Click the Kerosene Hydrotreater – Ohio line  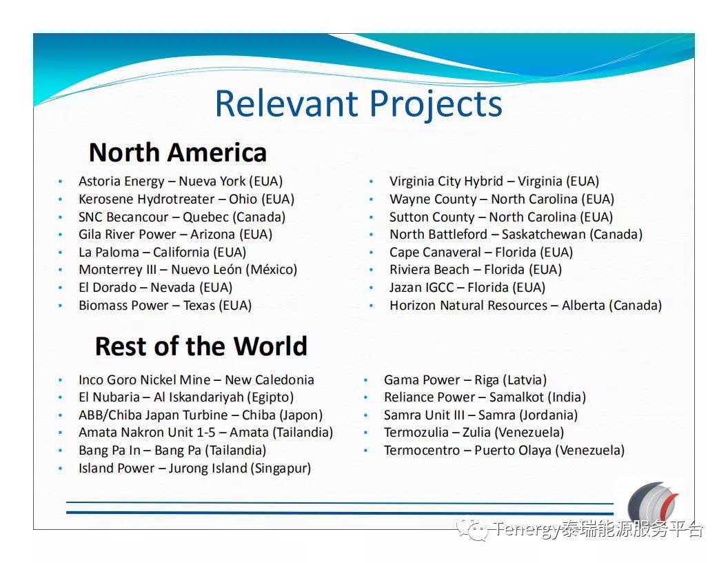(x=186, y=199)
